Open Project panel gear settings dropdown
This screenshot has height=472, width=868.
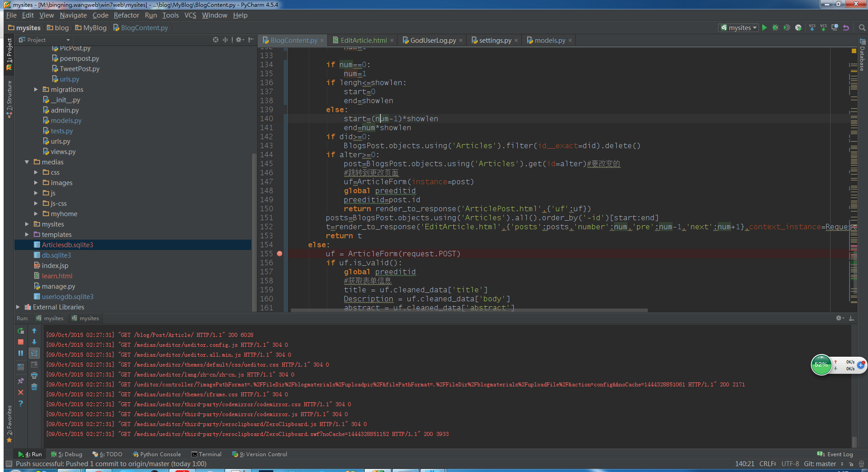[x=240, y=40]
